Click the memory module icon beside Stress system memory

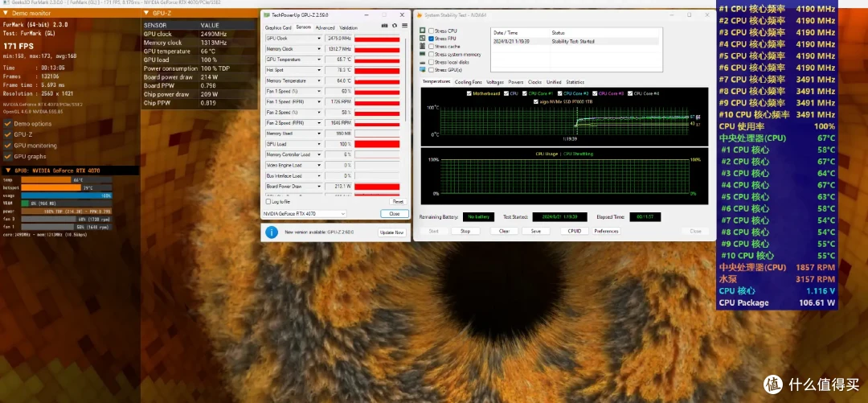point(423,55)
